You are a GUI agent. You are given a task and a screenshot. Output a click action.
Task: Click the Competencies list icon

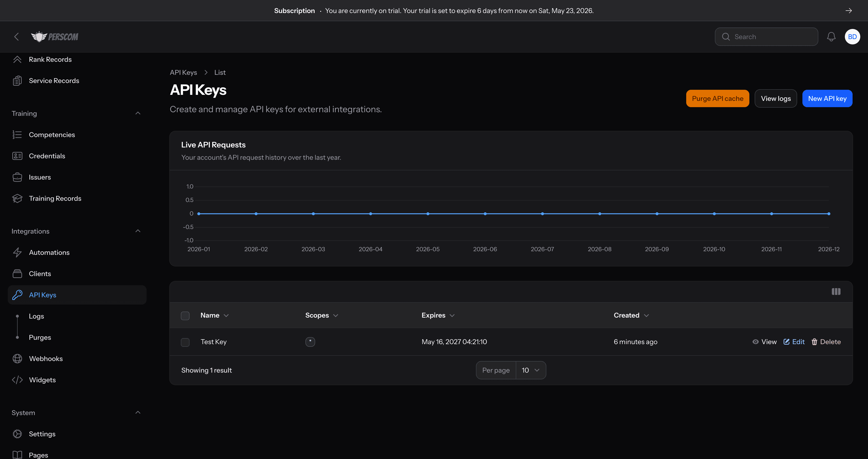17,135
